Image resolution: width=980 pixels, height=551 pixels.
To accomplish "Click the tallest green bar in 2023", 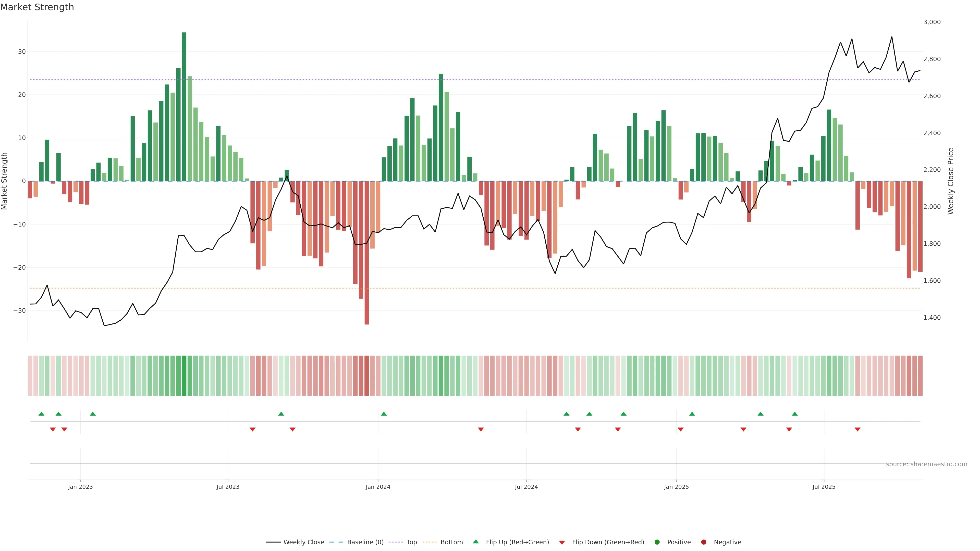I will 184,106.
